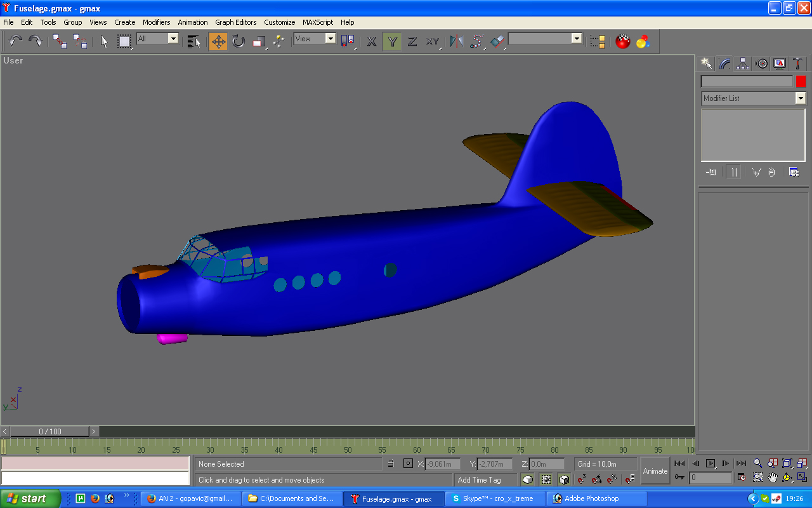The height and width of the screenshot is (508, 812).
Task: Open the Utilities hammer panel
Action: click(798, 63)
